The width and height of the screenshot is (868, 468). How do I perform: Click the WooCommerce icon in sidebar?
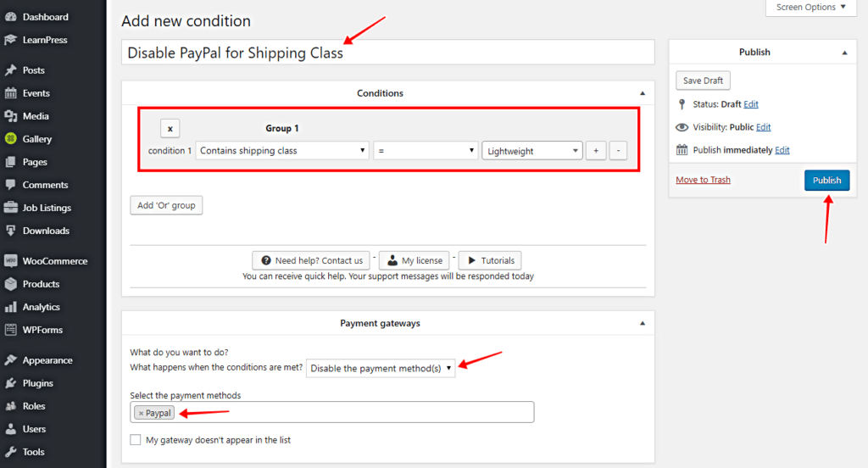coord(11,261)
